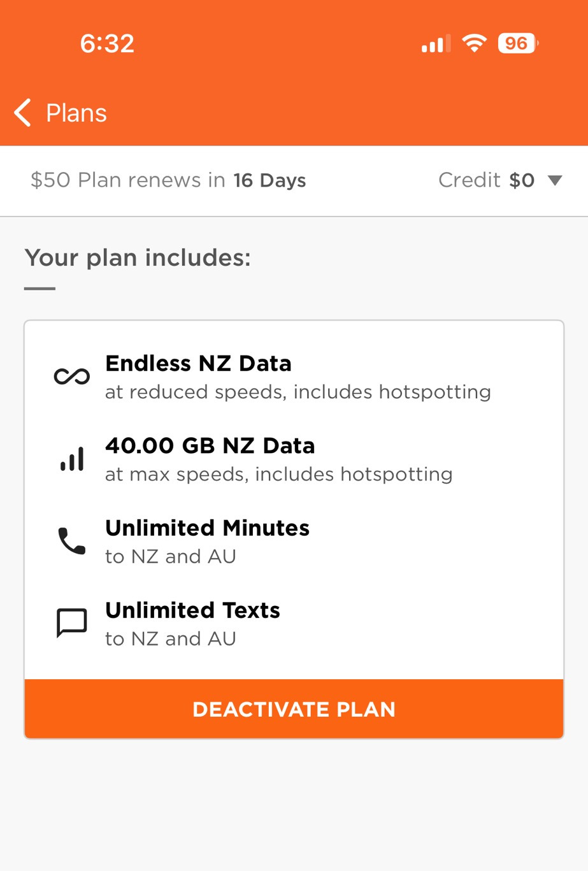Tap the 16 Days renewal countdown
The image size is (588, 871).
pyautogui.click(x=269, y=180)
